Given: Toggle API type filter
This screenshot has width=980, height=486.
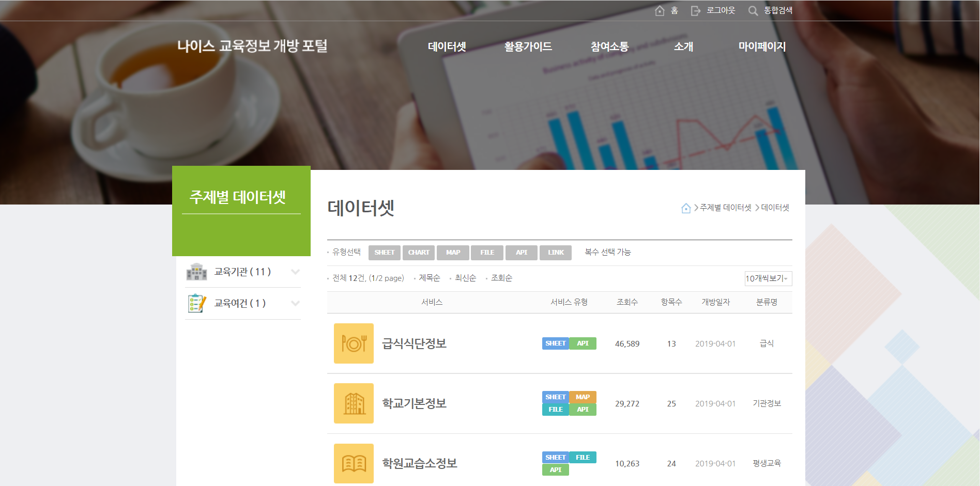Looking at the screenshot, I should coord(522,253).
